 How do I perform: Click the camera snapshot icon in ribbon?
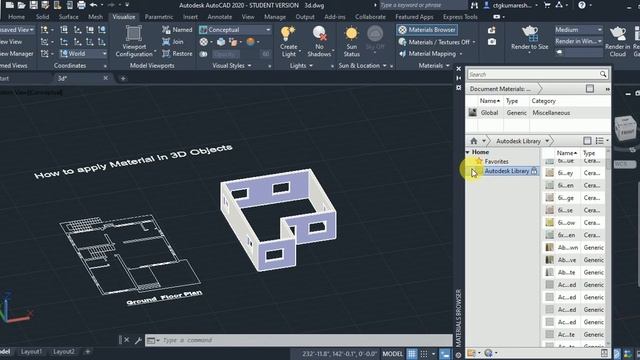click(x=492, y=42)
